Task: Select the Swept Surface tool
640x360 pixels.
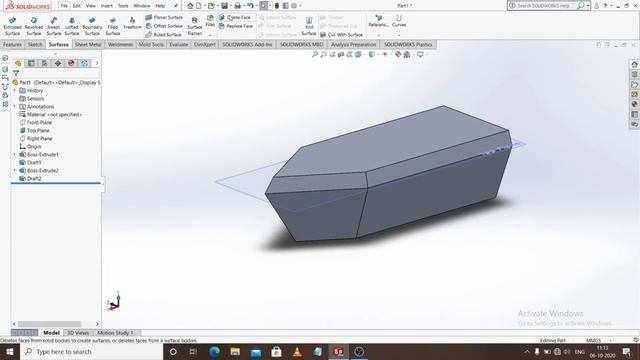Action: coord(53,26)
